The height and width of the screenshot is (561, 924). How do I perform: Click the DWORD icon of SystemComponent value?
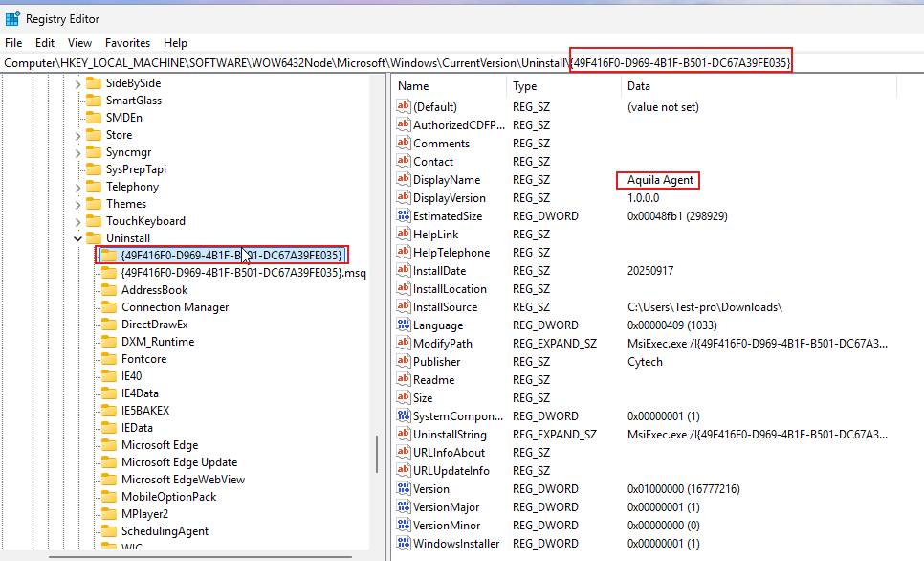[x=404, y=415]
